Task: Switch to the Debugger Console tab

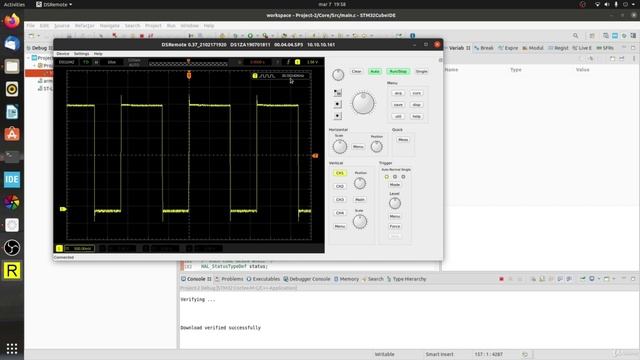Action: (307, 279)
